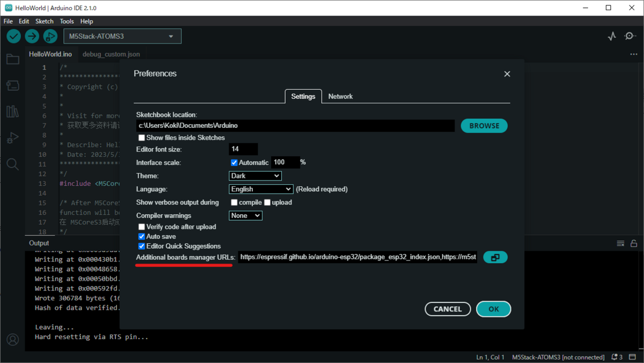The height and width of the screenshot is (363, 644).
Task: Open the Search sidebar icon
Action: 12,164
